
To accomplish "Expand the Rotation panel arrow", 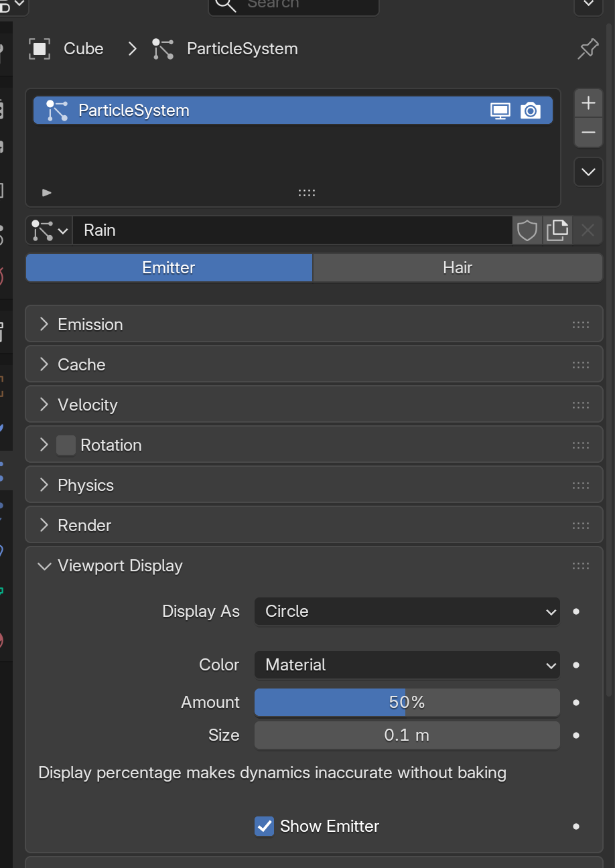I will 44,445.
